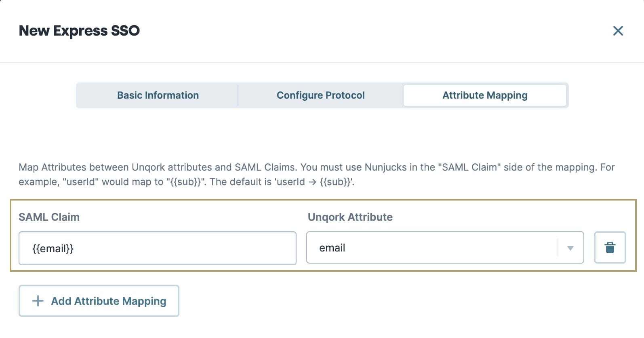Click the separator line beside dropdown caret
Screen dimensions: 644x338
coord(558,247)
